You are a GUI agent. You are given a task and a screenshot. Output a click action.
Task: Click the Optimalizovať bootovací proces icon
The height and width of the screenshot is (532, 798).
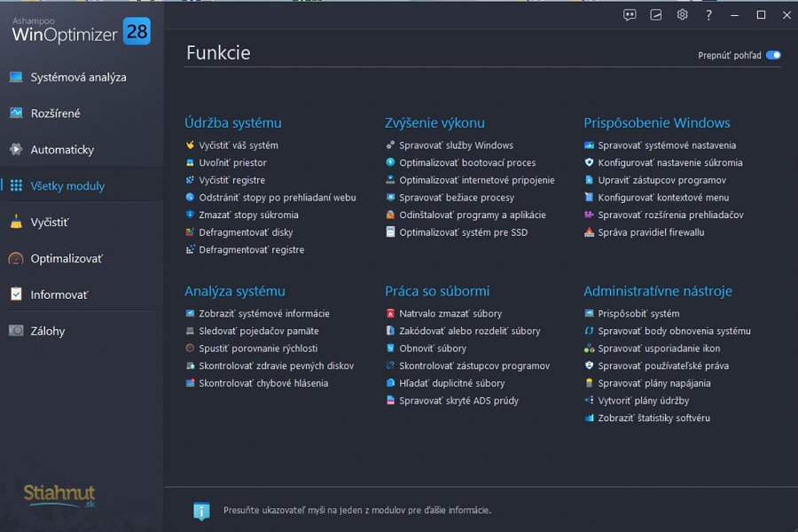click(390, 162)
